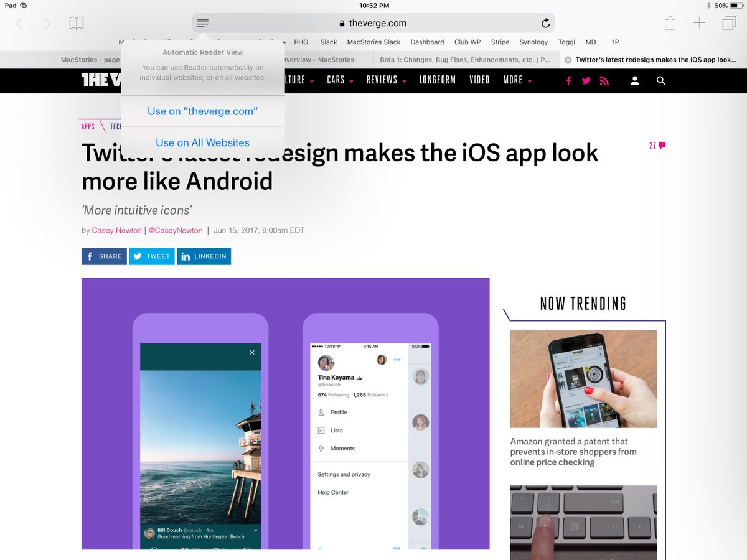
Task: Open the Share sheet icon
Action: point(670,23)
